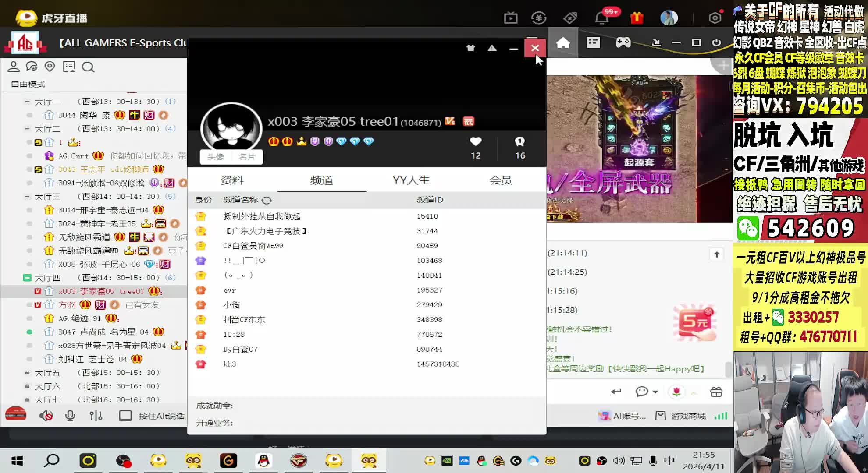Screen dimensions: 868x473
Task: Switch to the YY人生 tab
Action: [x=411, y=180]
